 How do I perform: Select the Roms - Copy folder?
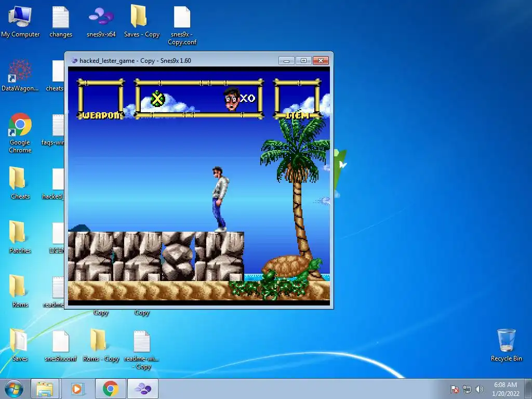(101, 345)
